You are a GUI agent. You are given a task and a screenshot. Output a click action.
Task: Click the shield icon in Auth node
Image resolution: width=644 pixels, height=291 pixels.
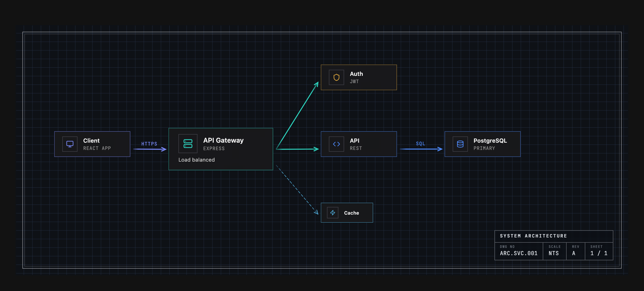click(x=336, y=77)
